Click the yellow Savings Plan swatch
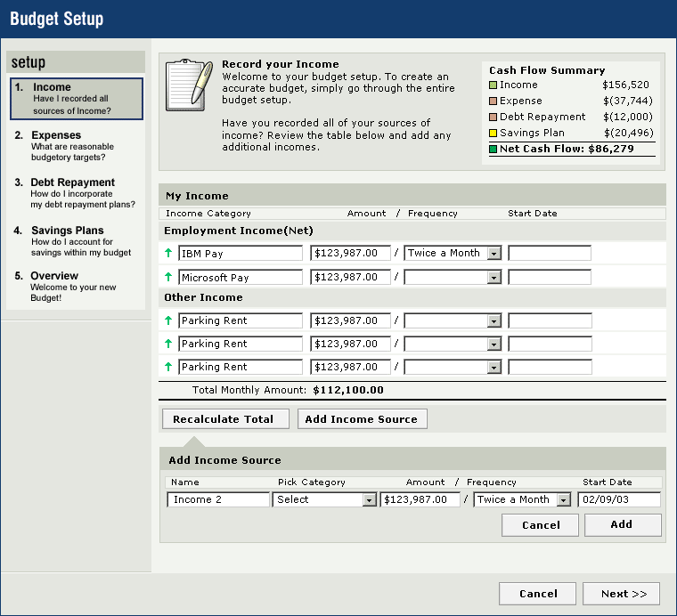The height and width of the screenshot is (616, 677). tap(493, 134)
